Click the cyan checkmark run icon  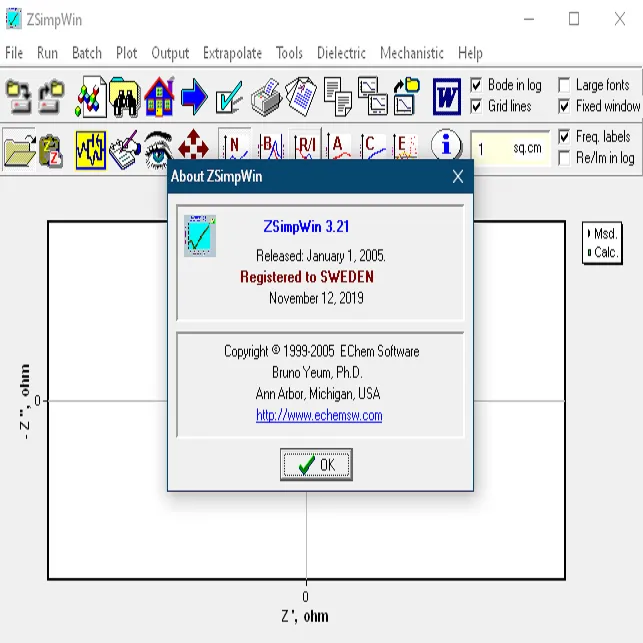(229, 97)
